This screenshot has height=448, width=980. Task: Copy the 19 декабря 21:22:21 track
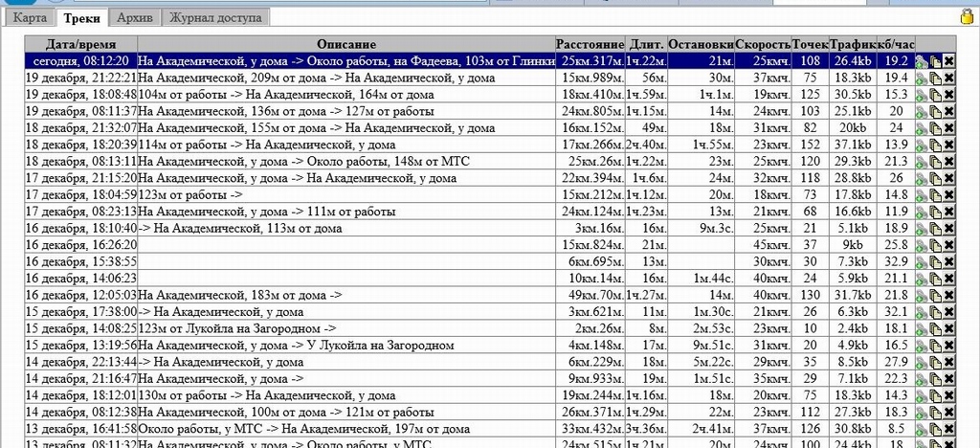935,78
